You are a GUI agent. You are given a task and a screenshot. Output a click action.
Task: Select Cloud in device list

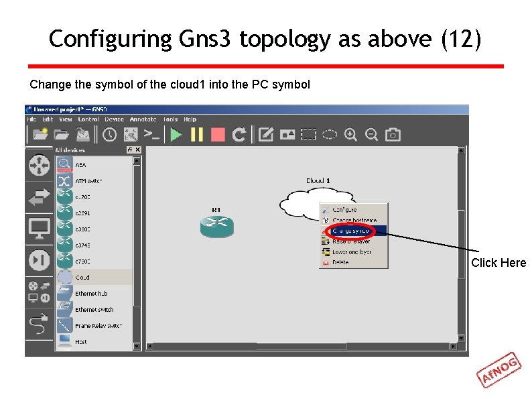click(x=94, y=278)
